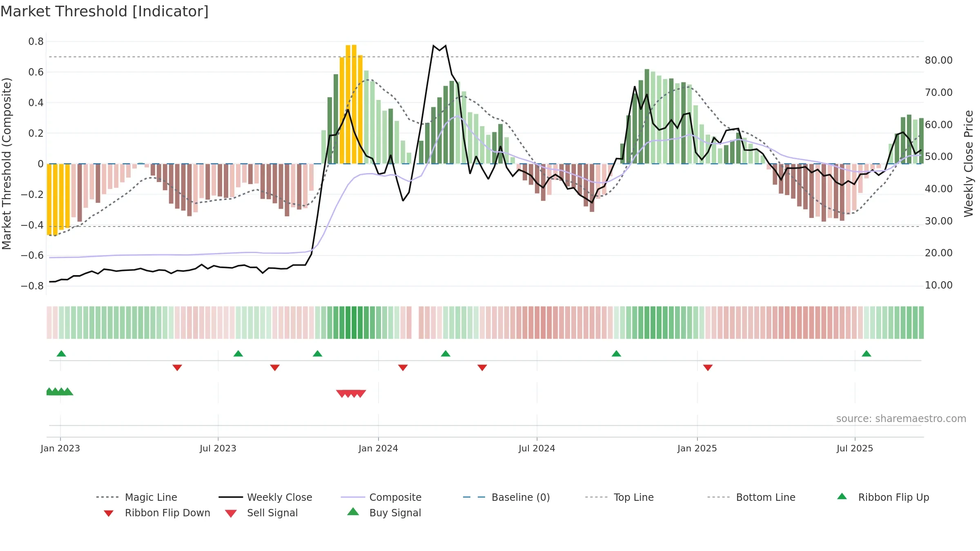Click the Jul 2023 x-axis label
The height and width of the screenshot is (551, 980).
(218, 449)
